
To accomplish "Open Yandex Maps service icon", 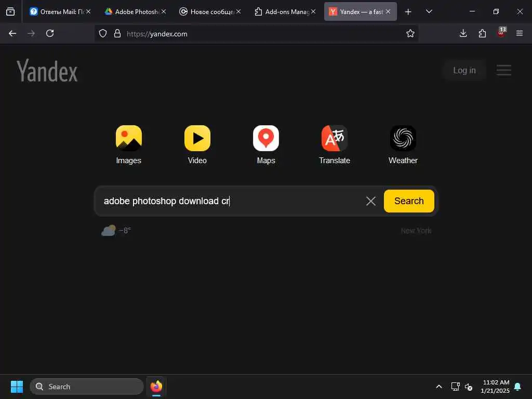I will click(266, 138).
